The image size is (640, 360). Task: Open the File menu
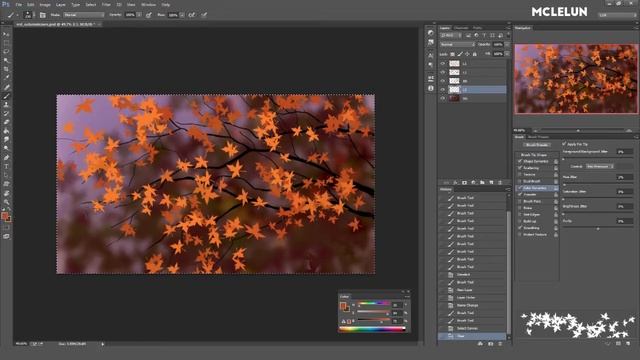click(x=19, y=4)
